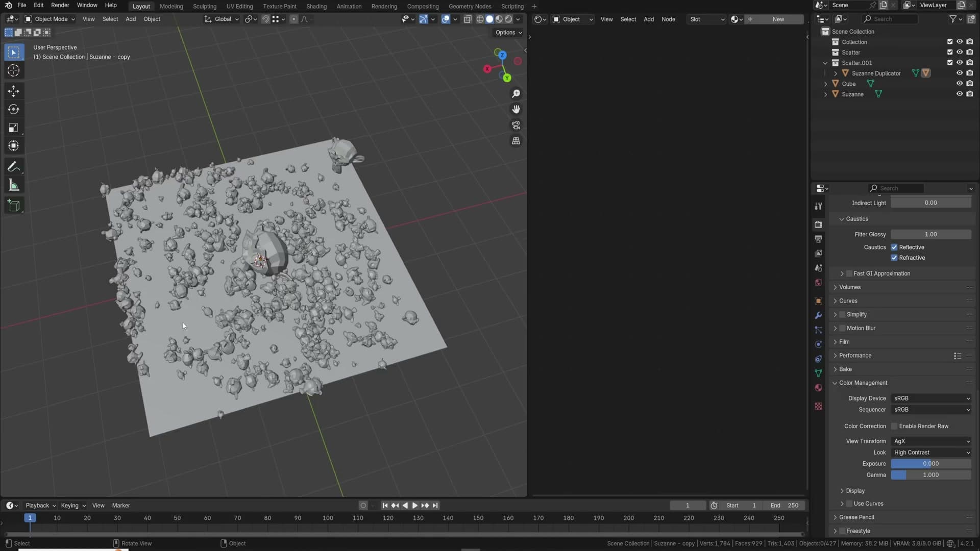Activate the Scale tool
980x551 pixels.
click(x=14, y=128)
